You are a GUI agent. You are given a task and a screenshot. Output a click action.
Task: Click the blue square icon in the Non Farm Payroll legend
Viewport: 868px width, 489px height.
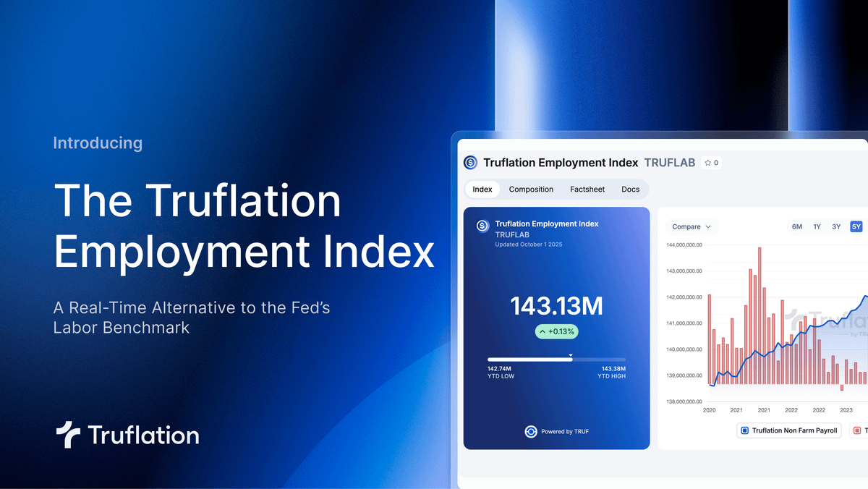tap(745, 430)
